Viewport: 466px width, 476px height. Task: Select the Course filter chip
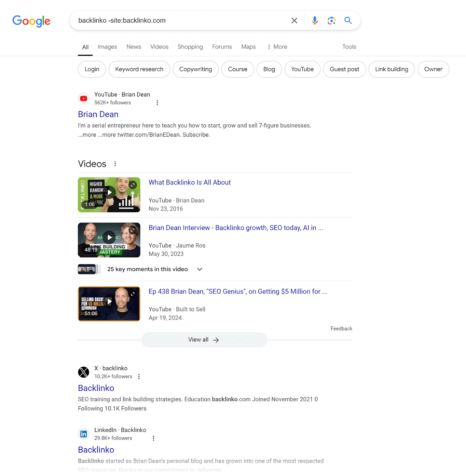(238, 69)
